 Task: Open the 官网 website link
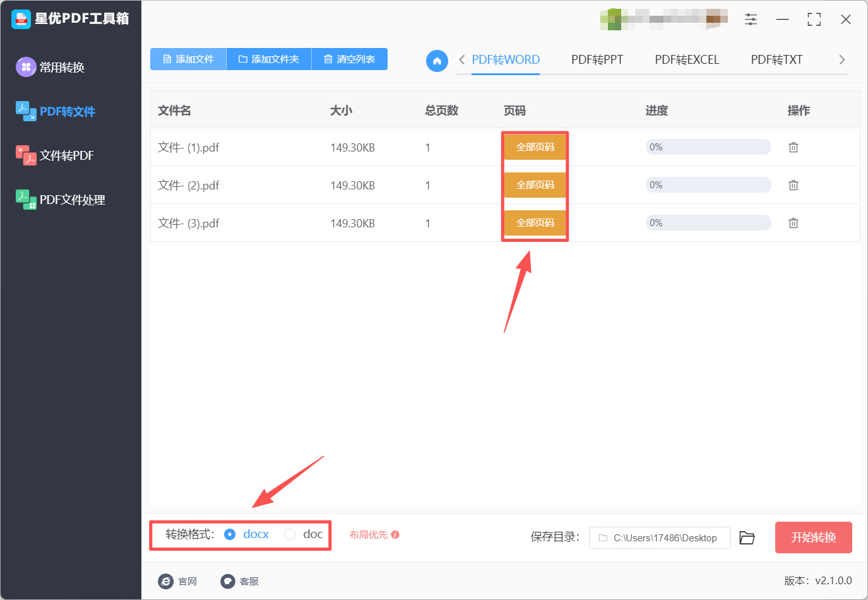click(177, 581)
